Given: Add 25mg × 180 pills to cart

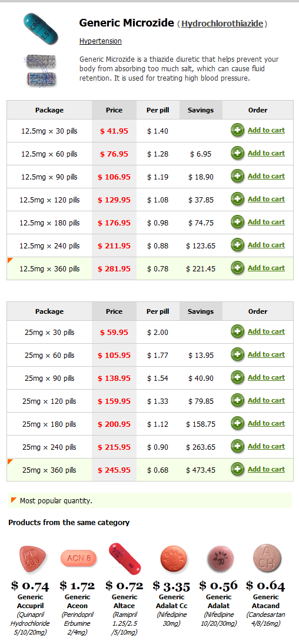Looking at the screenshot, I should pyautogui.click(x=266, y=423).
